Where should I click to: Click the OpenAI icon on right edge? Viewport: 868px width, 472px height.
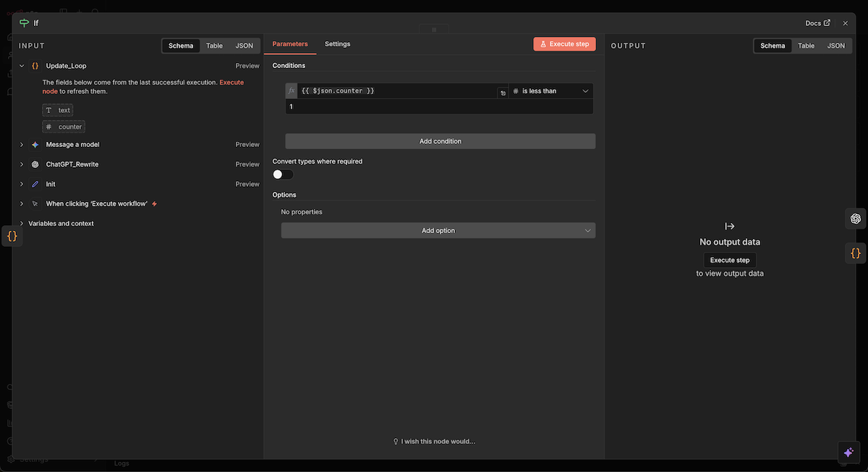click(x=856, y=219)
